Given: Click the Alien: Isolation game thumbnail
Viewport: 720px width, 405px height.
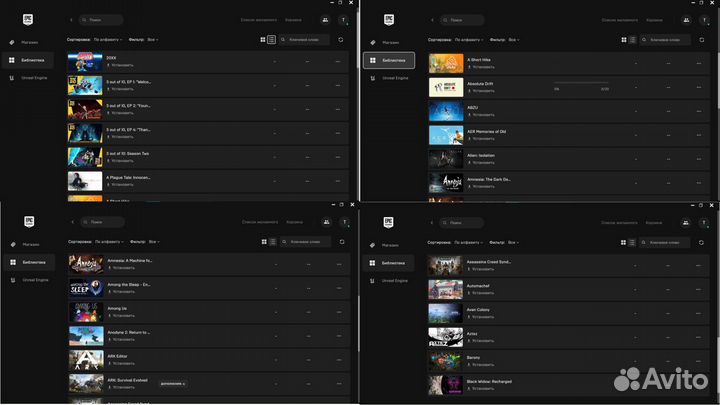Looking at the screenshot, I should [446, 159].
